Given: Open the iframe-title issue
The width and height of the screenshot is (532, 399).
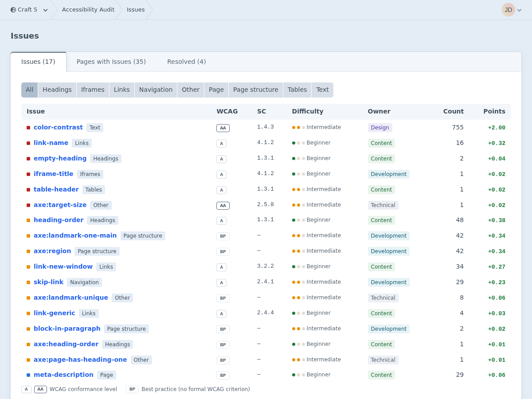Looking at the screenshot, I should coord(54,174).
